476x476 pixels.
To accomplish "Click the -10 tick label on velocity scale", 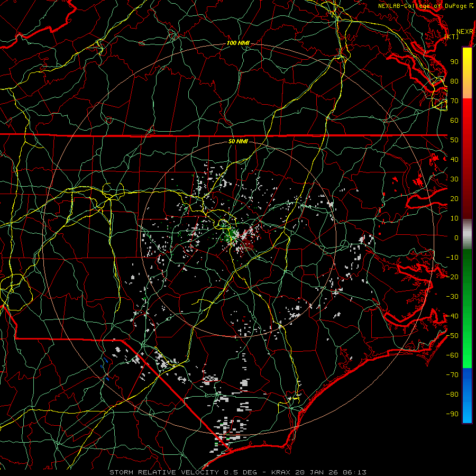I will tap(452, 258).
